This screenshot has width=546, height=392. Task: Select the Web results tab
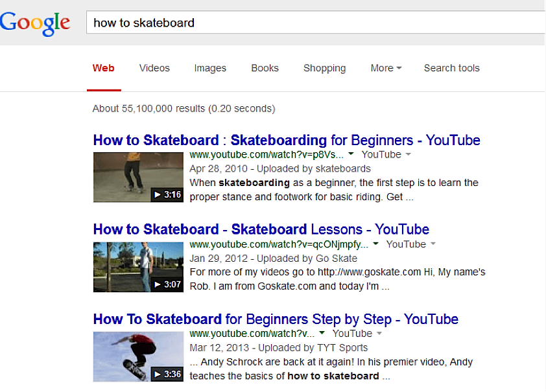(104, 68)
